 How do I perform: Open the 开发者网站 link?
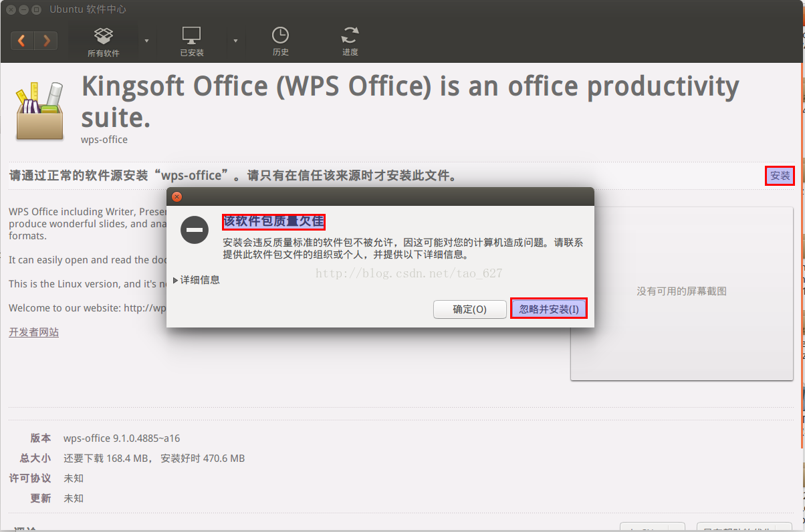point(33,332)
